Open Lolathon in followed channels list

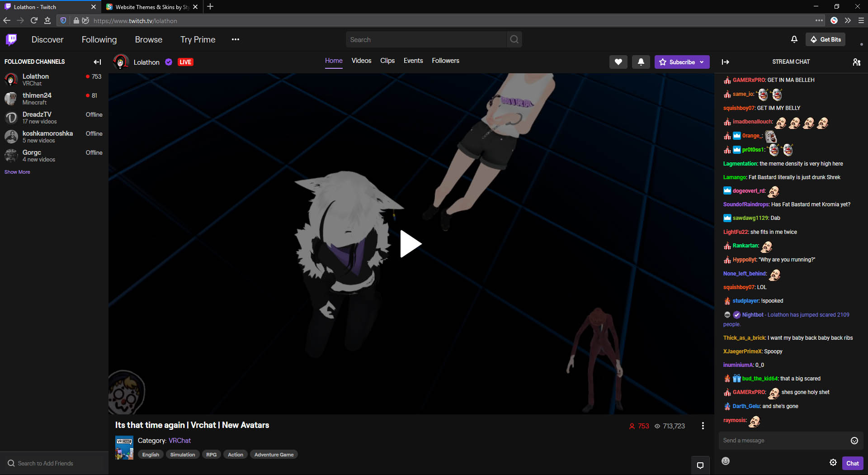(x=54, y=80)
